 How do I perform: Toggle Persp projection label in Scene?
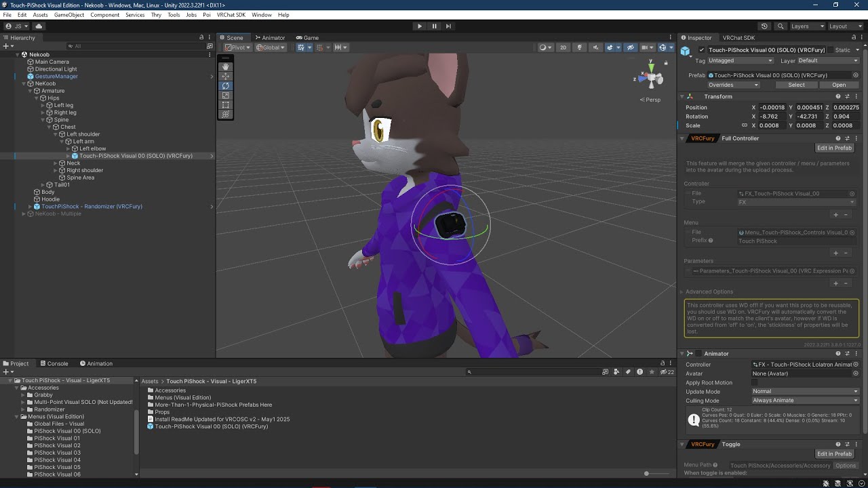point(650,100)
